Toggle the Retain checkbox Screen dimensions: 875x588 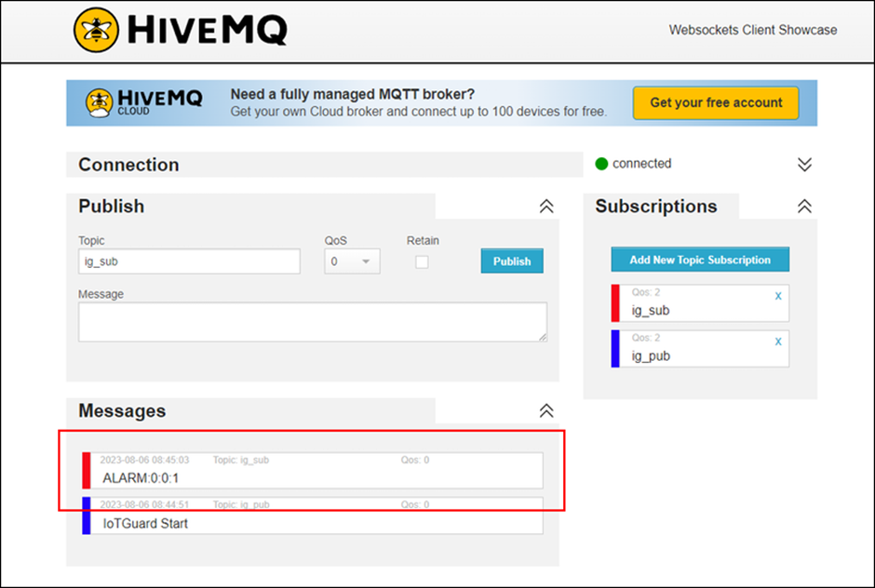click(422, 261)
